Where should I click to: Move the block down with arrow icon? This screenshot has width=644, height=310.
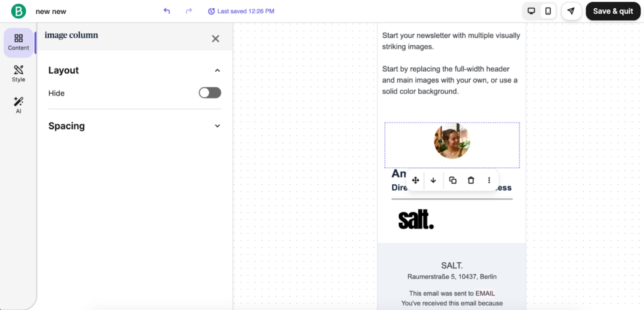pyautogui.click(x=433, y=180)
